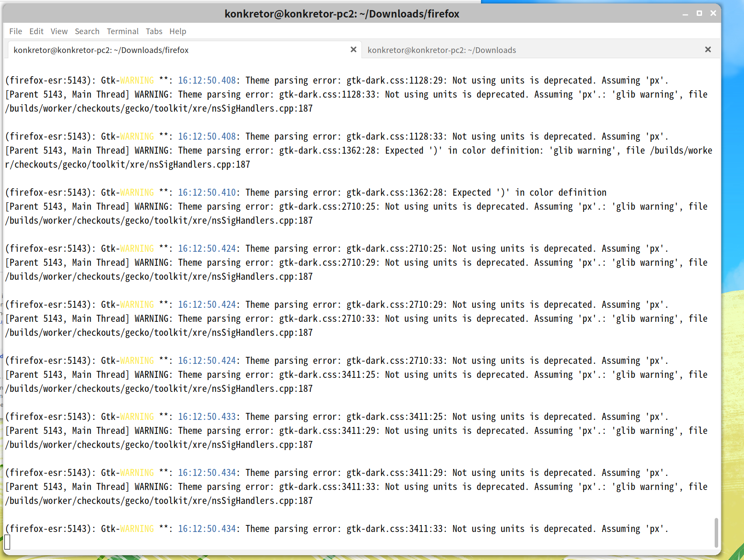This screenshot has width=744, height=560.
Task: Close the ~/Downloads tab
Action: pos(708,49)
